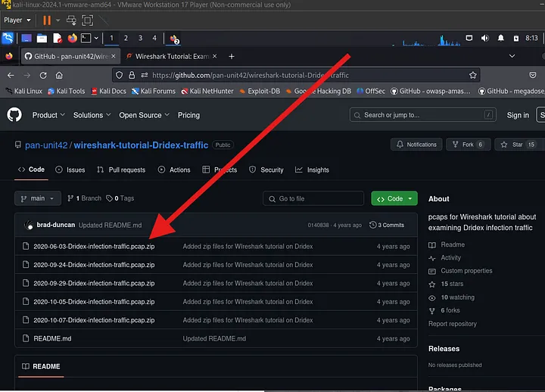Select the README tab below files
Screen dimensions: 545x392
(x=41, y=366)
